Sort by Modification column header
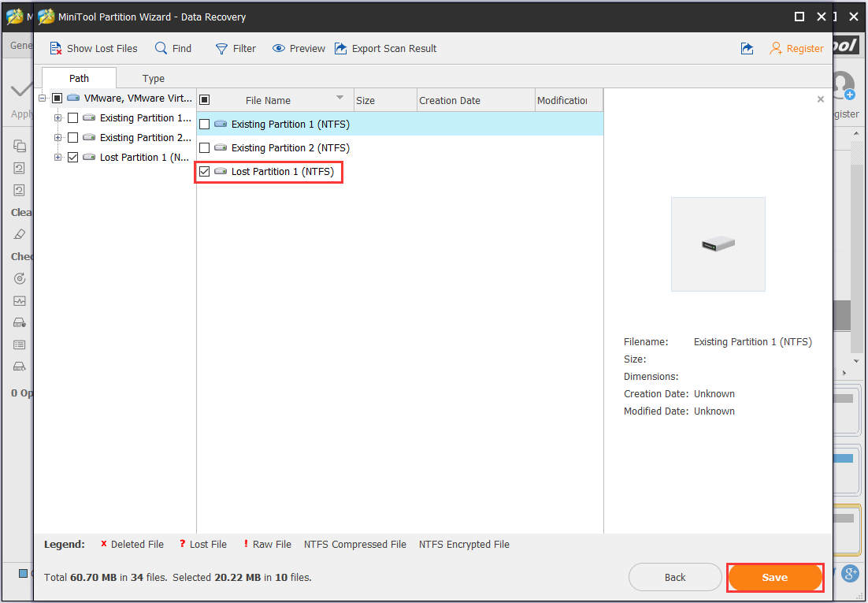Viewport: 868px width, 603px height. [569, 100]
